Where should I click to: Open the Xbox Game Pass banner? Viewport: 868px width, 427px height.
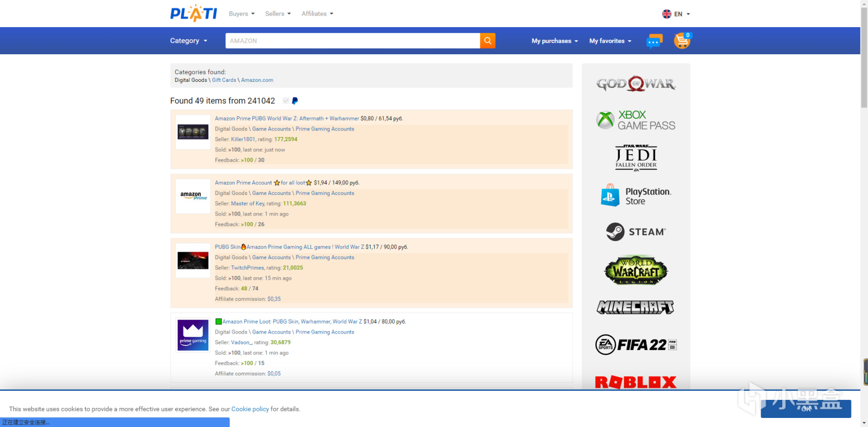pos(635,121)
